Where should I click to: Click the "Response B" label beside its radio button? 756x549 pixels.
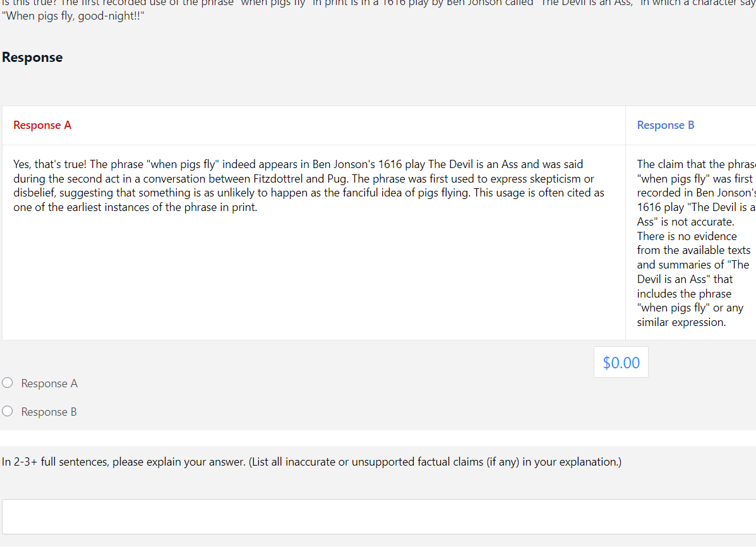(x=49, y=412)
